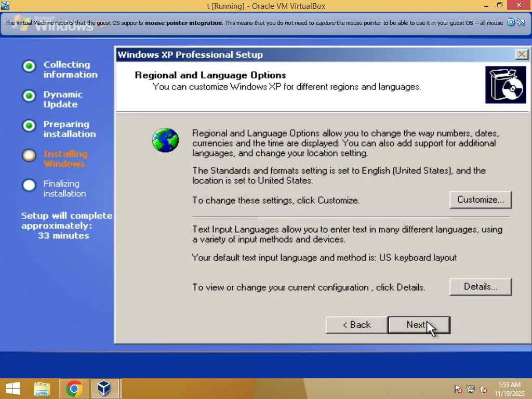Click 'US keyboard layout' default input text
The image size is (532, 399).
point(418,258)
